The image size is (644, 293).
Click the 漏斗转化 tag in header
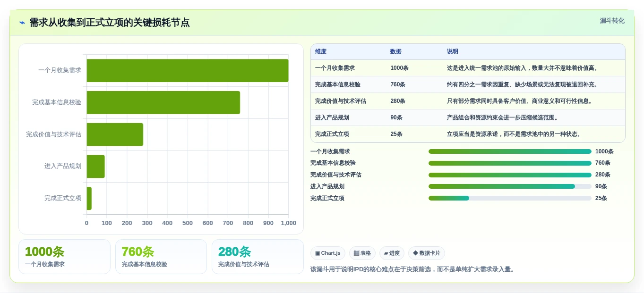pos(612,21)
